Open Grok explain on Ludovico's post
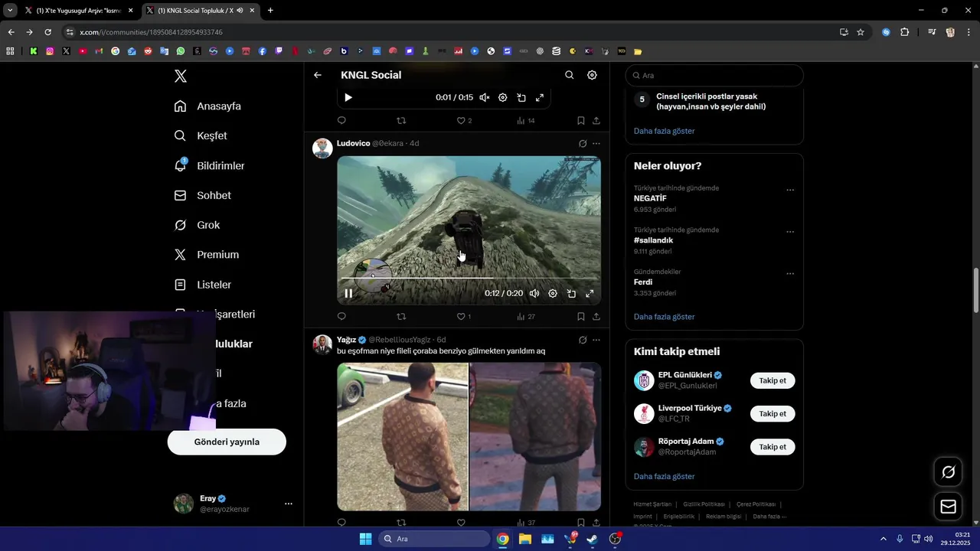 tap(583, 143)
